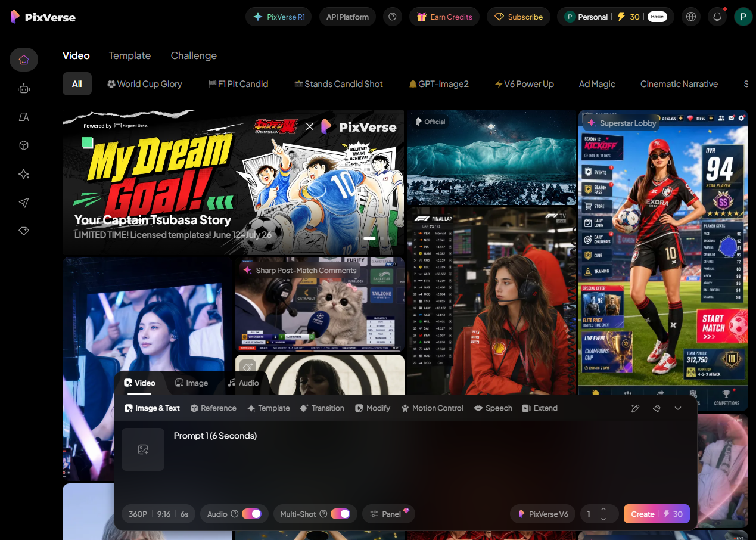Open API Platform link
756x540 pixels.
[347, 17]
